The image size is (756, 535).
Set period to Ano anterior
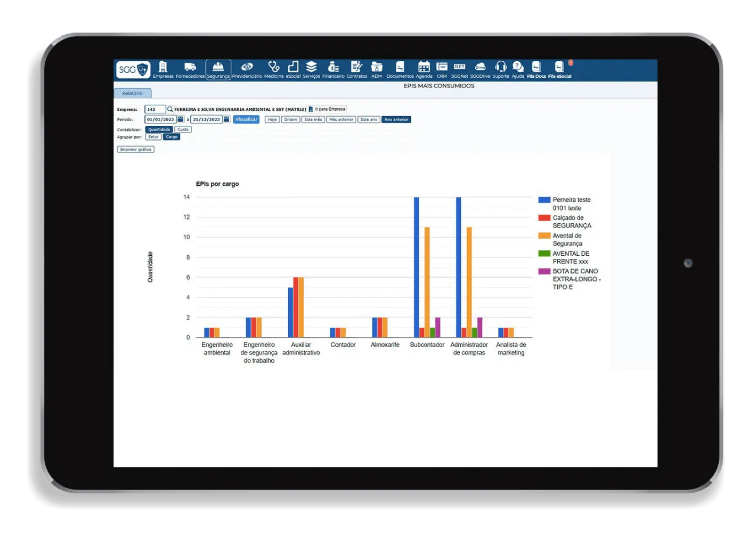396,119
